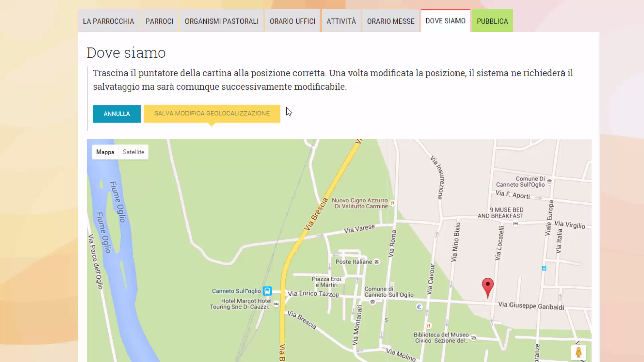Image resolution: width=644 pixels, height=362 pixels.
Task: Click the Biblioteca del Museo camera icon
Action: click(474, 338)
